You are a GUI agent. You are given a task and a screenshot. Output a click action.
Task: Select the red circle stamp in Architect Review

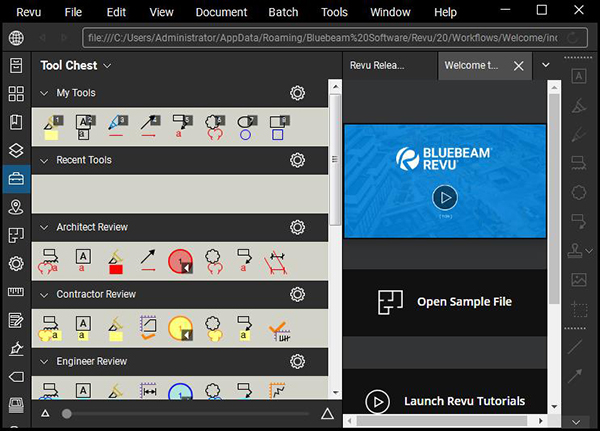click(x=180, y=261)
